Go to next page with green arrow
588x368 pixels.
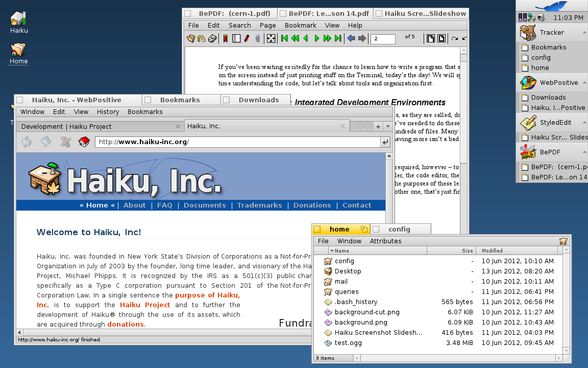click(316, 38)
